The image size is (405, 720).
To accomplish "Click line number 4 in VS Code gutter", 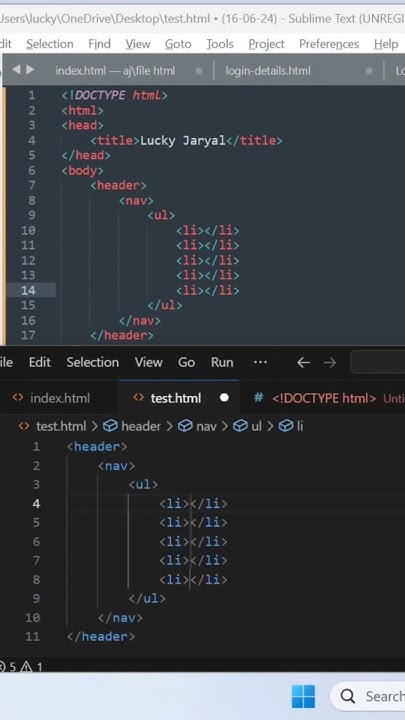I will pos(36,504).
